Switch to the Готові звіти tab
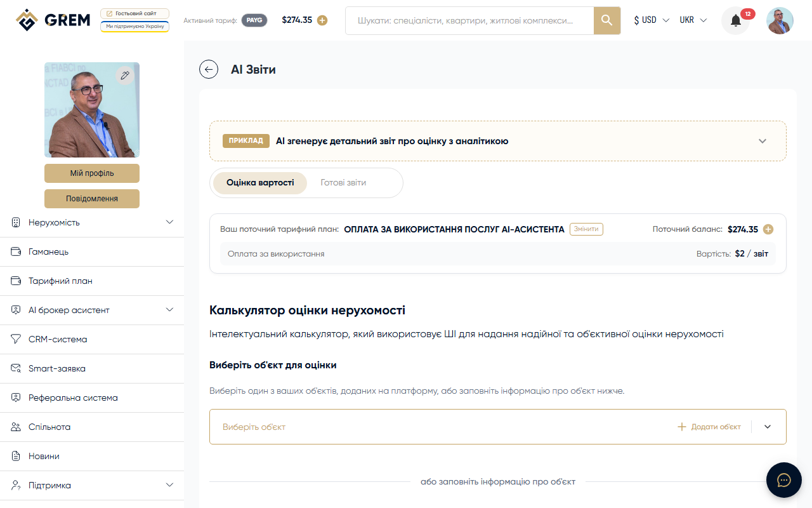This screenshot has height=508, width=812. (x=343, y=182)
